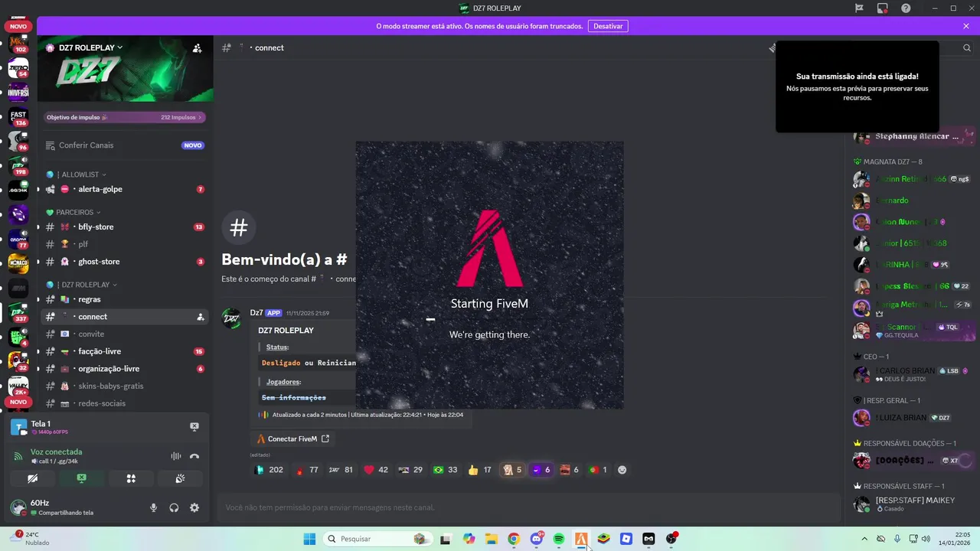Image resolution: width=980 pixels, height=551 pixels.
Task: Click Conectar FiveM link button
Action: pos(293,439)
